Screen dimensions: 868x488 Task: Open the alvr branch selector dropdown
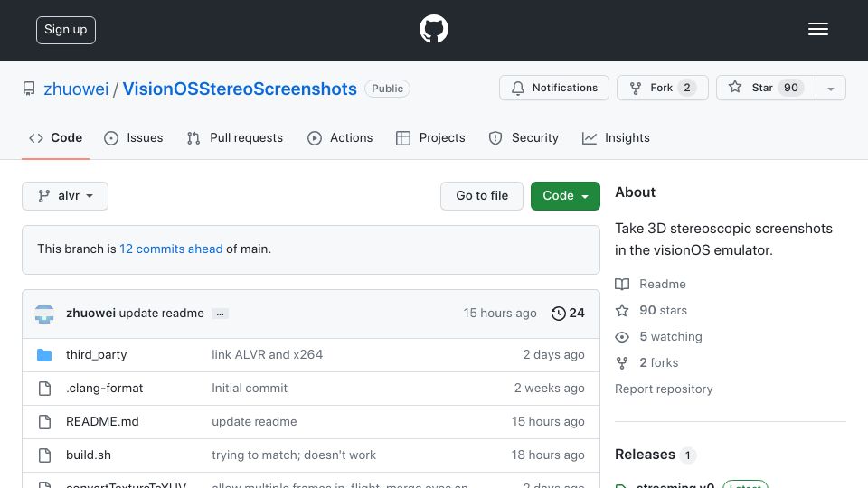pos(65,196)
